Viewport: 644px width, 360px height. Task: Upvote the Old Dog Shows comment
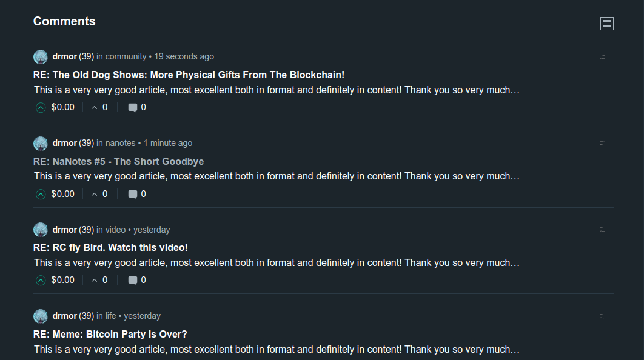[x=41, y=107]
